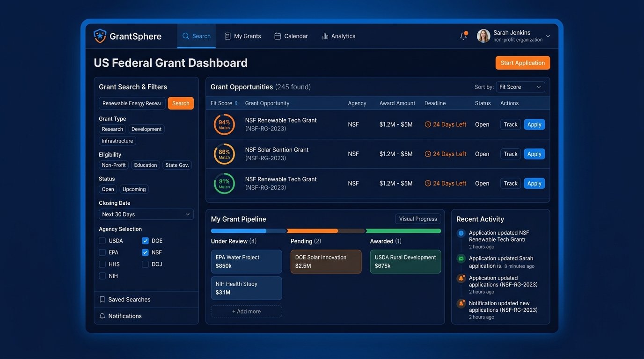Select the DOJ agency checkbox
This screenshot has height=359, width=644.
145,264
